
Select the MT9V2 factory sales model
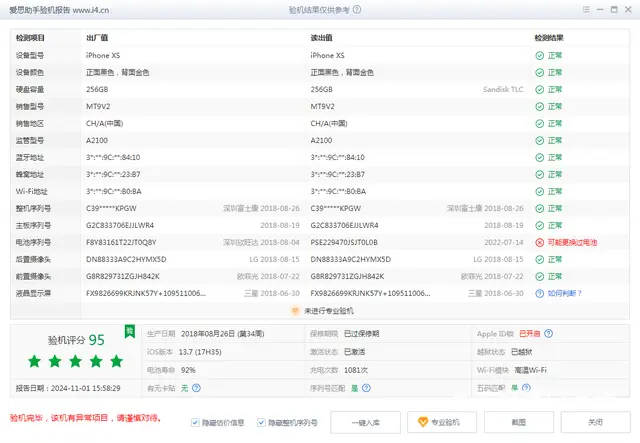pos(98,107)
